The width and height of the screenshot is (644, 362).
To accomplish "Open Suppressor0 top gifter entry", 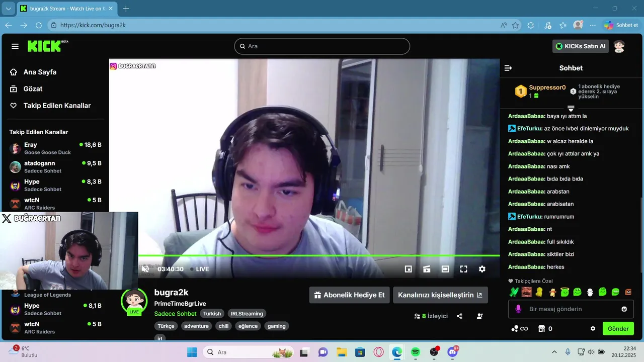I will click(540, 91).
